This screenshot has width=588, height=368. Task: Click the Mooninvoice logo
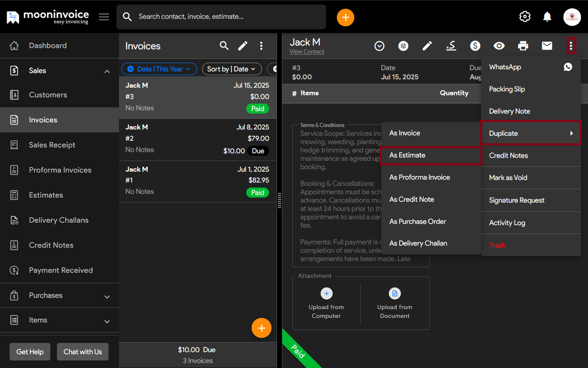coord(48,17)
